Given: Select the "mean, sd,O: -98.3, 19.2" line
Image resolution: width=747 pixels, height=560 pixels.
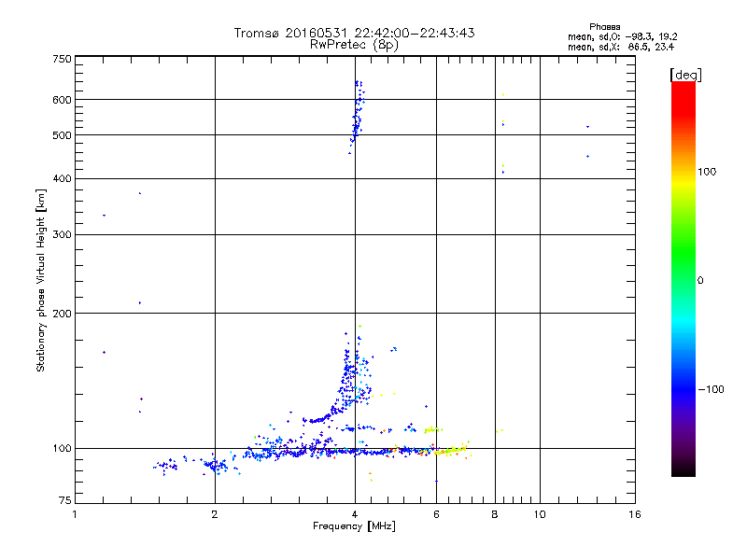Looking at the screenshot, I should (622, 36).
